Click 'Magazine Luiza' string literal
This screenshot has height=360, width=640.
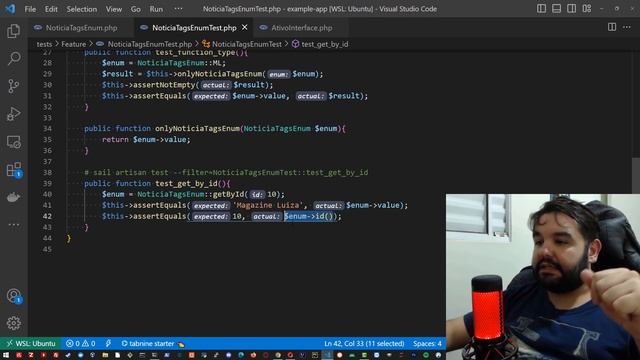pyautogui.click(x=268, y=205)
